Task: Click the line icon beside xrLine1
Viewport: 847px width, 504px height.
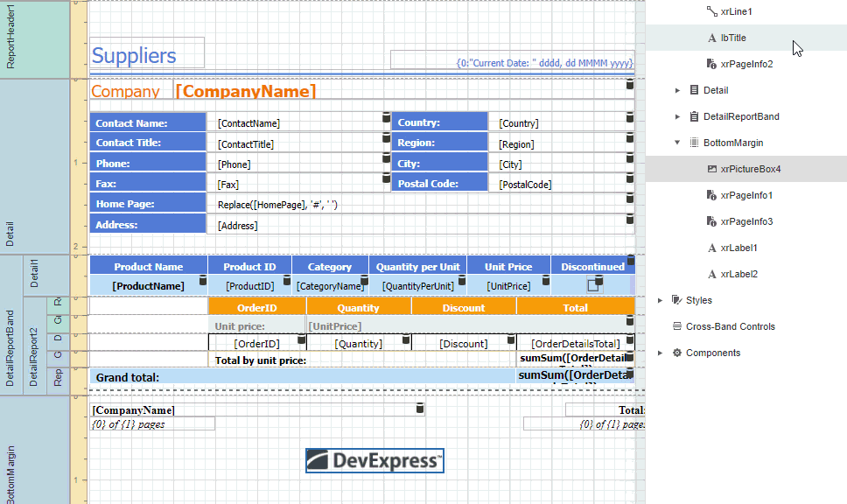Action: [x=710, y=11]
